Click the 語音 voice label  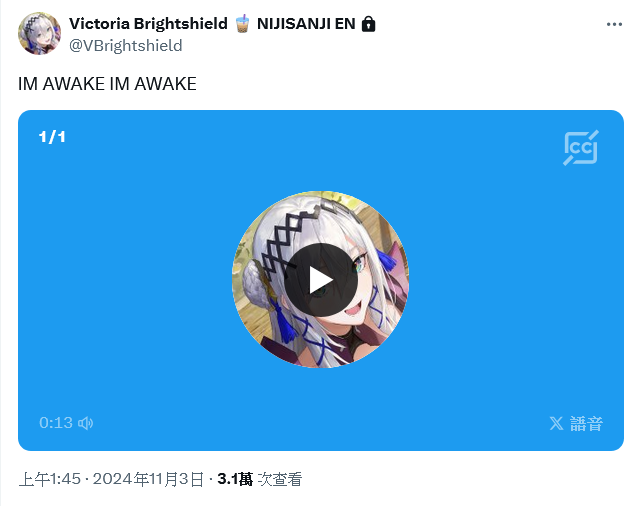(586, 423)
